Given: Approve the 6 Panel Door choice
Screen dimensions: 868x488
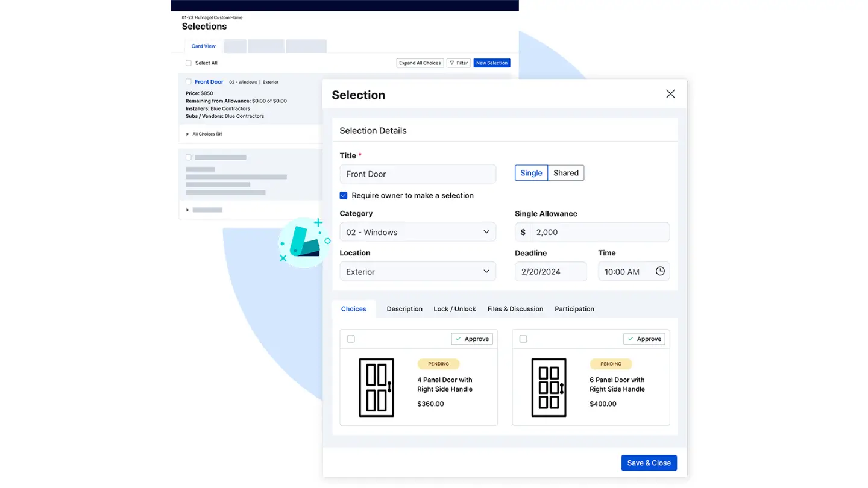Looking at the screenshot, I should (644, 339).
